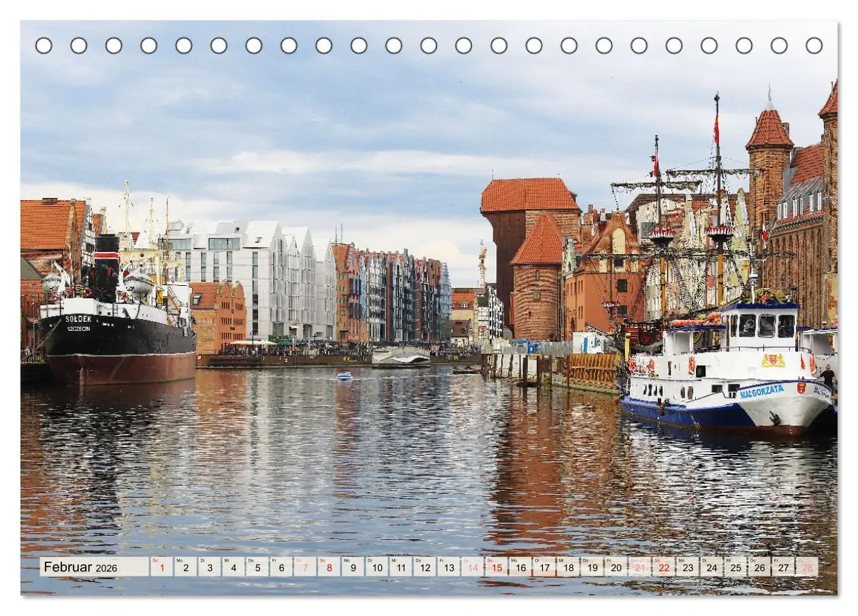Select day 18 in the calendar strip
The height and width of the screenshot is (616, 858).
(x=567, y=567)
